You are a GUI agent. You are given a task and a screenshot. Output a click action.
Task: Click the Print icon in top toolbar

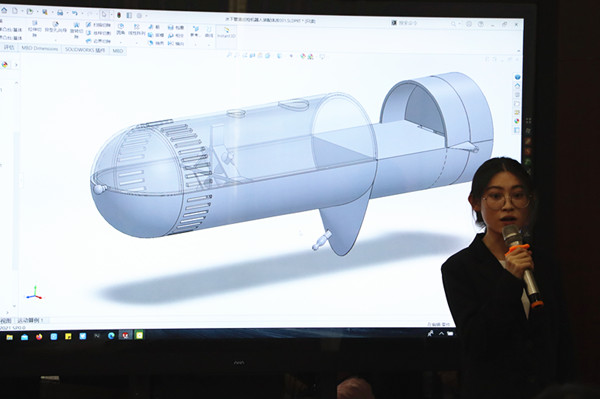pyautogui.click(x=60, y=13)
